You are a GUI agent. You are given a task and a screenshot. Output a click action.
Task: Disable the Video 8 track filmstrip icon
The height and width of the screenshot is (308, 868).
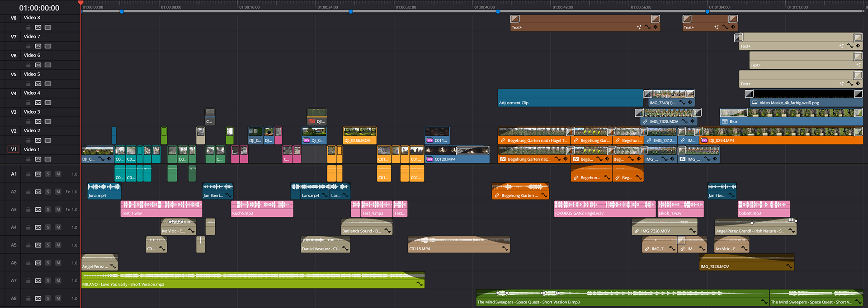click(48, 28)
